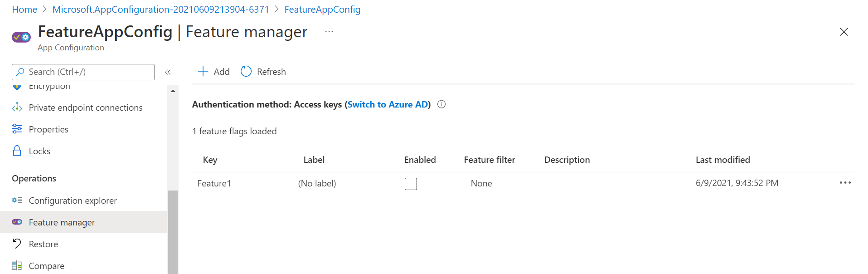Viewport: 868px width, 274px height.
Task: Select Encryption in the sidebar menu
Action: click(49, 87)
